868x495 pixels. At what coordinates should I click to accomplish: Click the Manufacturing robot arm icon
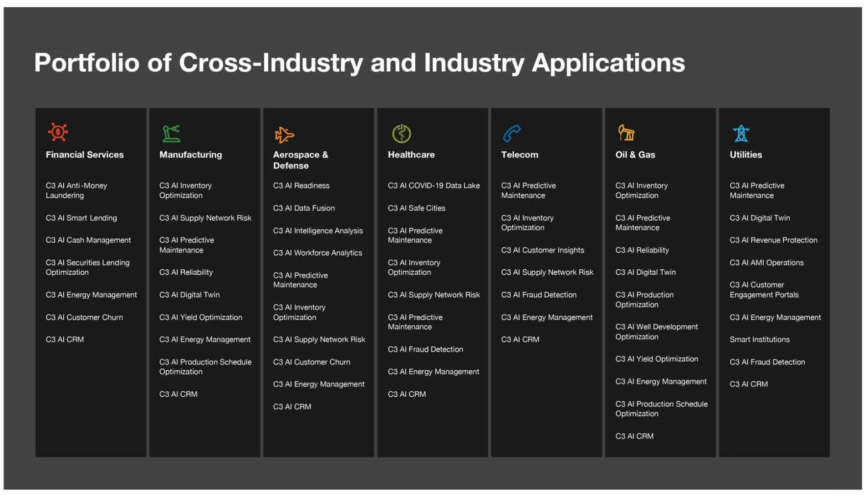click(172, 134)
